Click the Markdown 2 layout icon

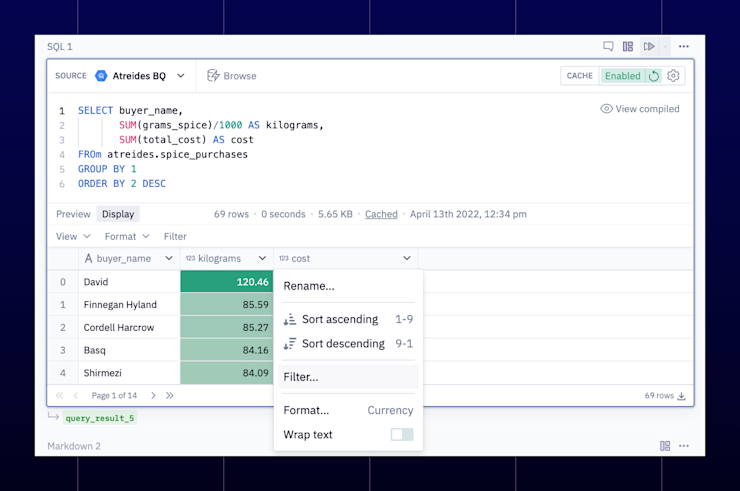click(x=665, y=446)
